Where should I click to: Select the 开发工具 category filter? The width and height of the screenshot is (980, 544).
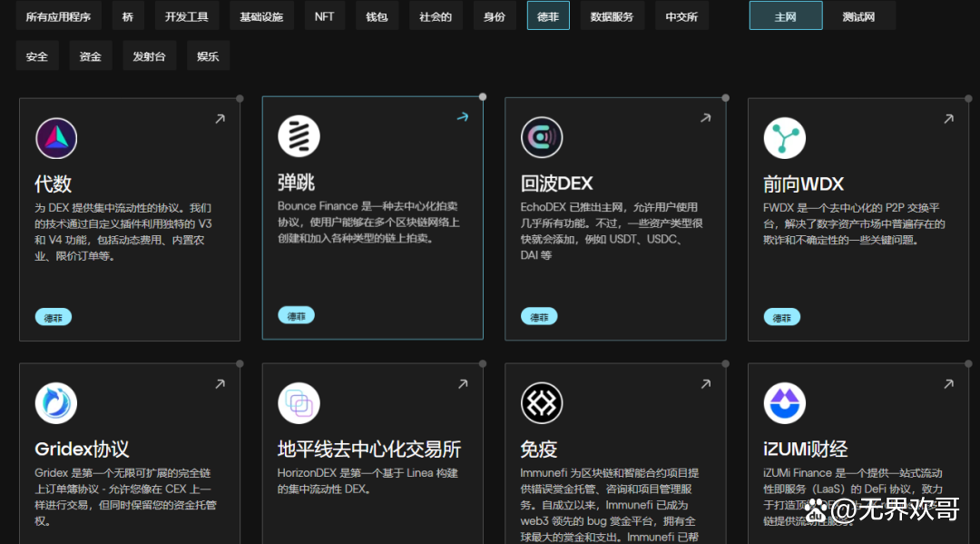[x=186, y=16]
